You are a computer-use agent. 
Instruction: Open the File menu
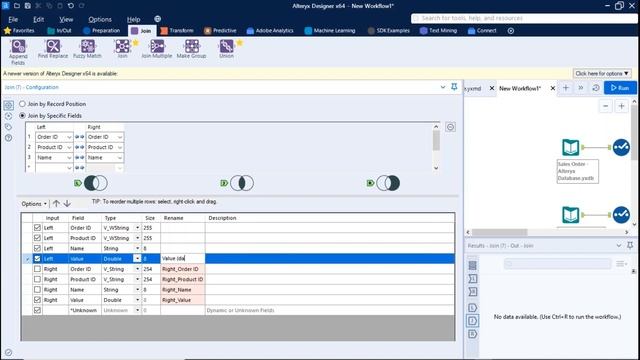click(x=13, y=19)
